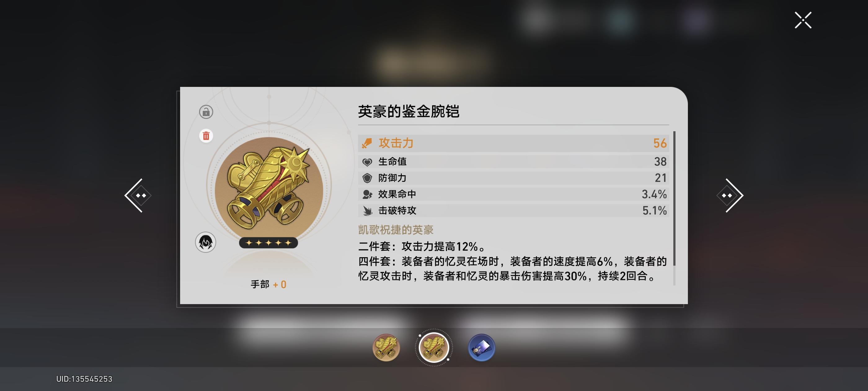Screen dimensions: 868x391
Task: Click the relic set name 凯歌祝捷的英豪
Action: click(396, 230)
